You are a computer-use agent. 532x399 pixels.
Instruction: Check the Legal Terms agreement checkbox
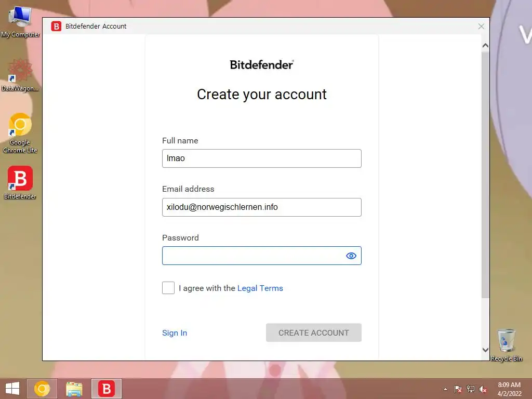pyautogui.click(x=168, y=288)
